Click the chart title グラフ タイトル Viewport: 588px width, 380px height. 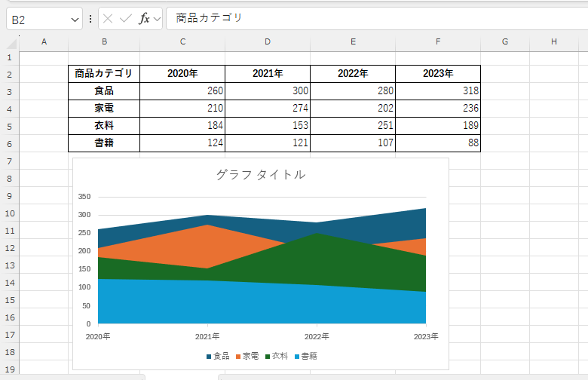(261, 174)
